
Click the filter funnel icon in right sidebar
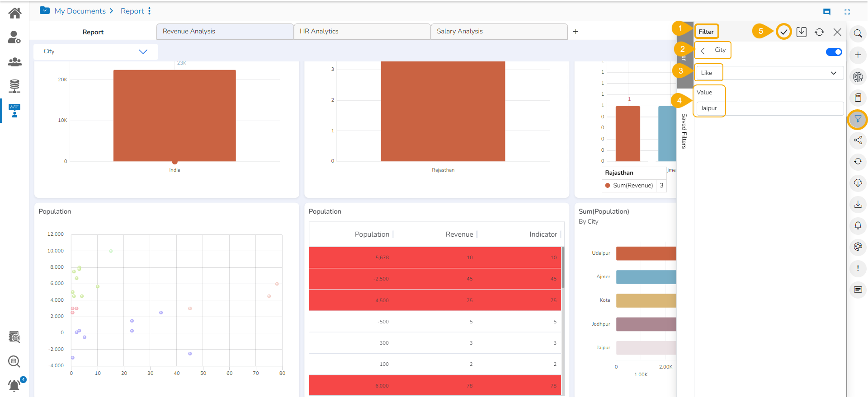coord(858,119)
